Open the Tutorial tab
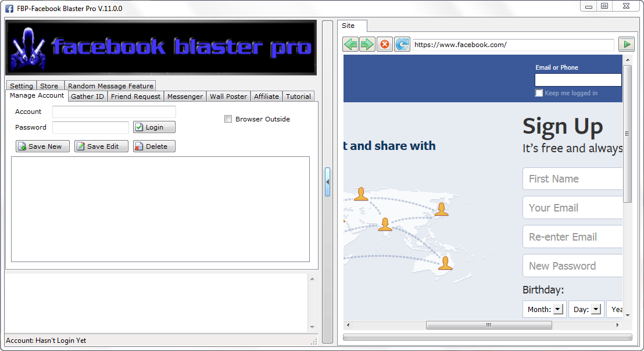This screenshot has height=351, width=644. pyautogui.click(x=298, y=96)
